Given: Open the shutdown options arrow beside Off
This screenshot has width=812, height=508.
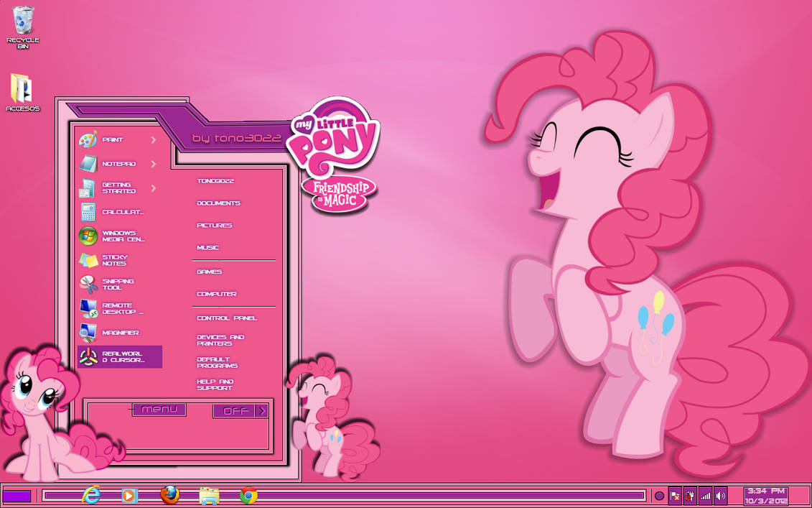Looking at the screenshot, I should [x=261, y=410].
